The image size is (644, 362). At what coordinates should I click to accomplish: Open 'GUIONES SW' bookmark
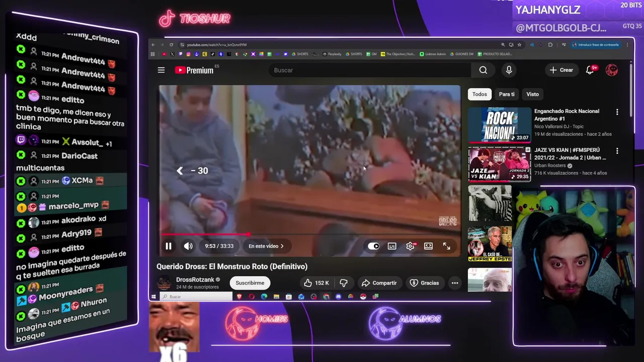pyautogui.click(x=461, y=54)
